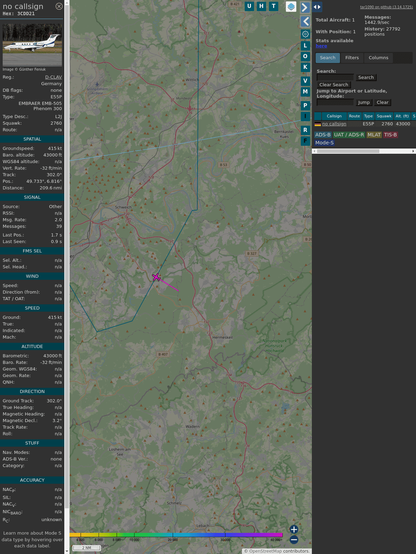This screenshot has height=554, width=416.
Task: Toggle the P button on map
Action: [305, 105]
